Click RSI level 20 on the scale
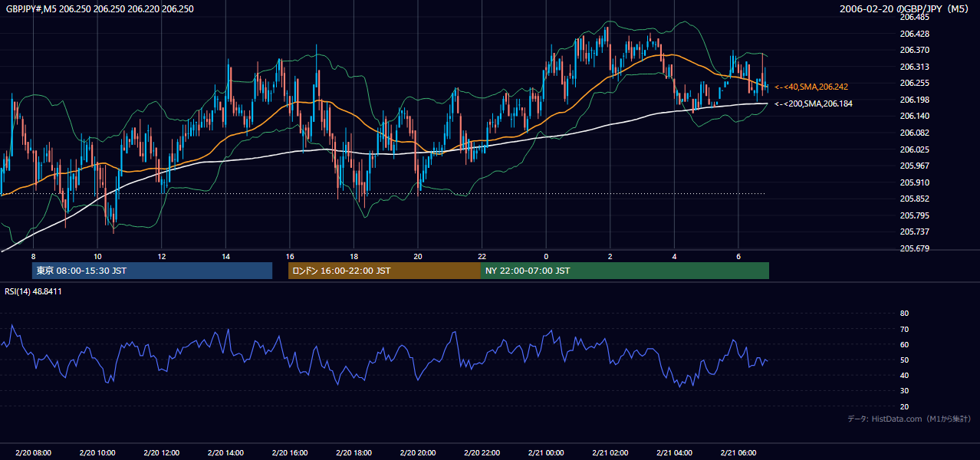Image resolution: width=980 pixels, height=460 pixels. pyautogui.click(x=904, y=406)
